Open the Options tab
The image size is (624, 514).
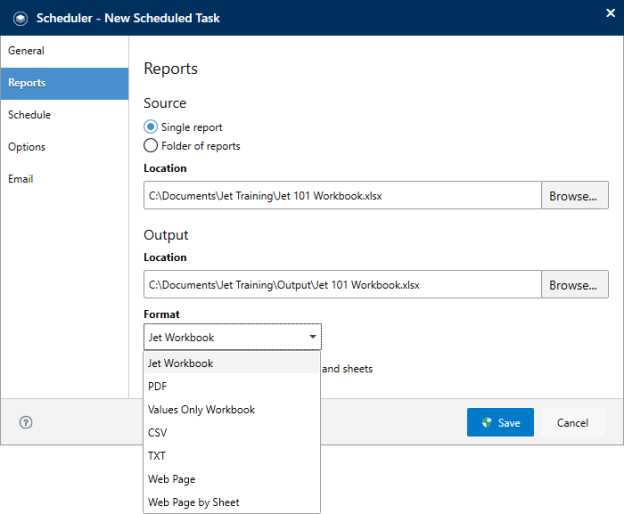click(64, 147)
